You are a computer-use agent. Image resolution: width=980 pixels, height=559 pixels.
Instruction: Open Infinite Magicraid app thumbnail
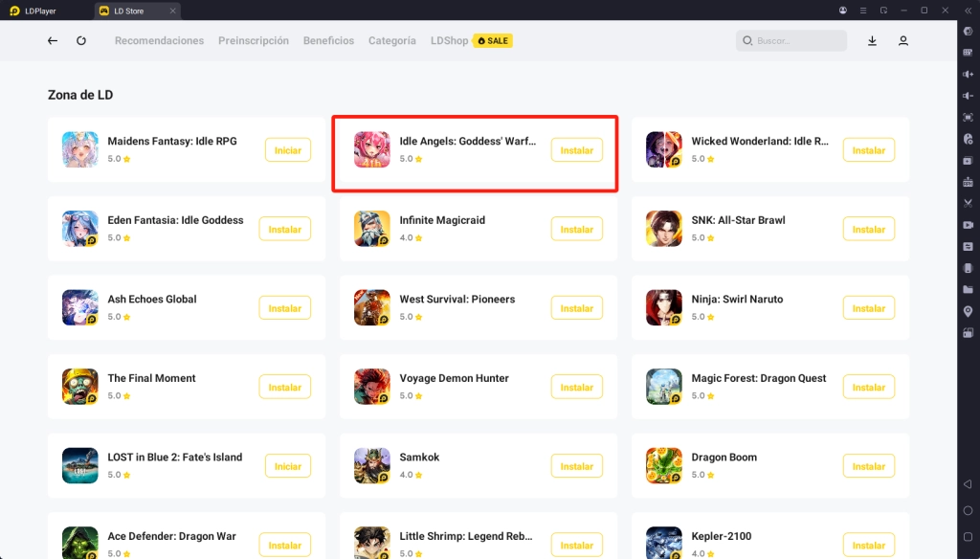point(372,228)
